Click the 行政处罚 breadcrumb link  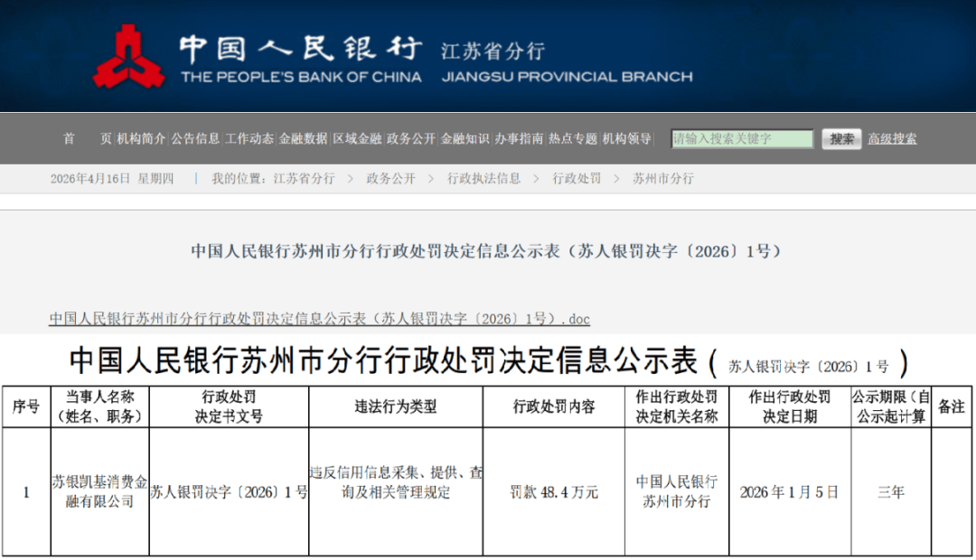pyautogui.click(x=575, y=178)
